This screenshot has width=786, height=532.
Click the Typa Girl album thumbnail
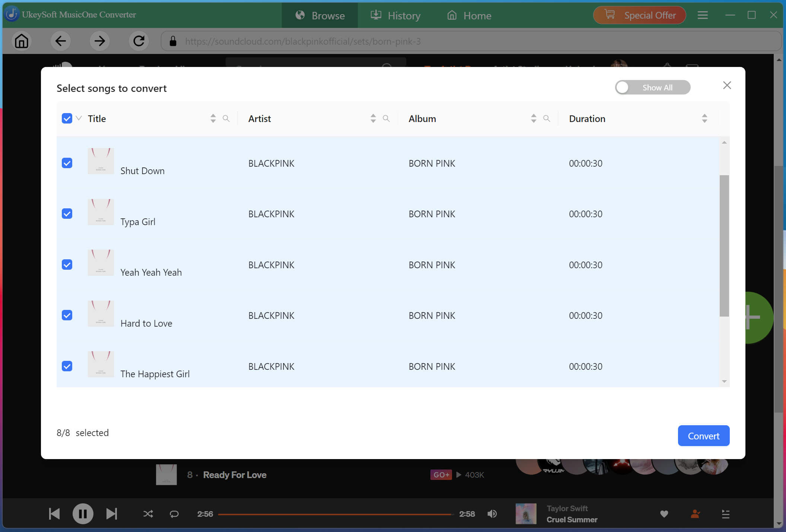tap(101, 212)
